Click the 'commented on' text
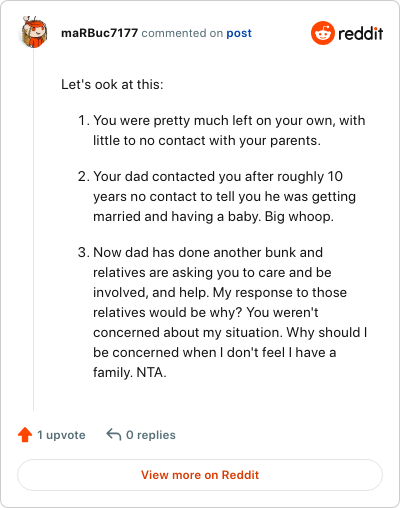Viewport: 400px width, 508px height. [x=182, y=33]
